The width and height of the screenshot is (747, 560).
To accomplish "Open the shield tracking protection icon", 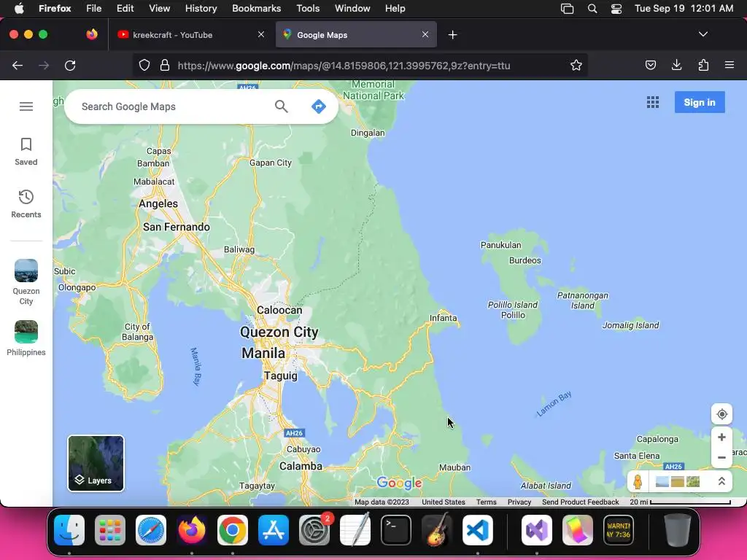I will (144, 65).
